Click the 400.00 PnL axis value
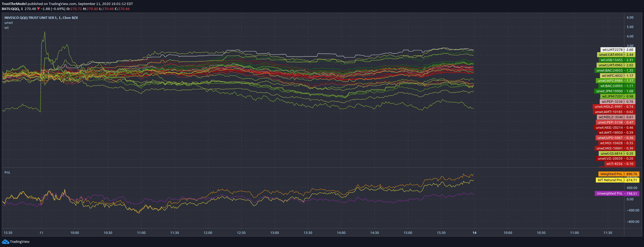Screen dimensions: 644x247 [x=632, y=188]
